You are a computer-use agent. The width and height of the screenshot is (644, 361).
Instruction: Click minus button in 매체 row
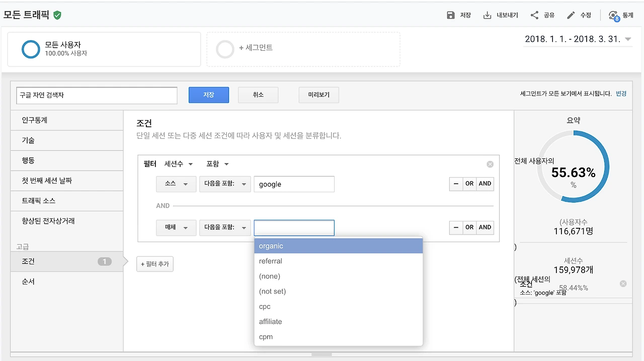[456, 227]
